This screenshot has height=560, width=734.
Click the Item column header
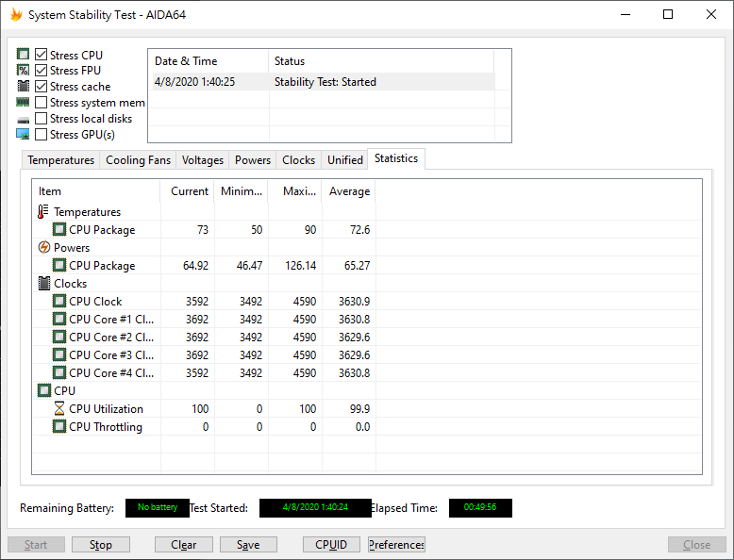[x=96, y=191]
